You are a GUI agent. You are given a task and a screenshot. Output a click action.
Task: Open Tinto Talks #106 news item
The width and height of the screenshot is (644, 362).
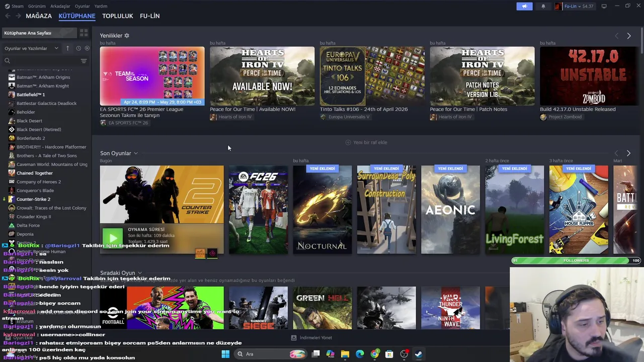click(372, 76)
